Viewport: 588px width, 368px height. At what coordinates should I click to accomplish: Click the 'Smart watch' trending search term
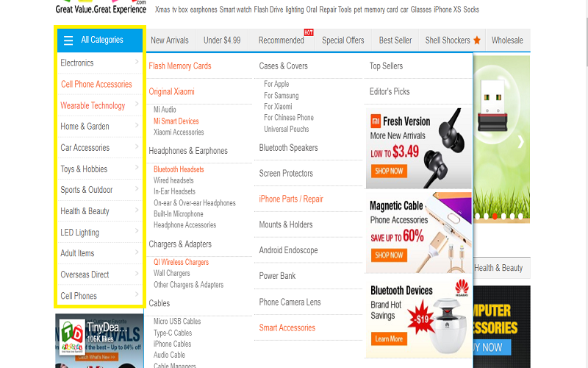[x=235, y=10]
